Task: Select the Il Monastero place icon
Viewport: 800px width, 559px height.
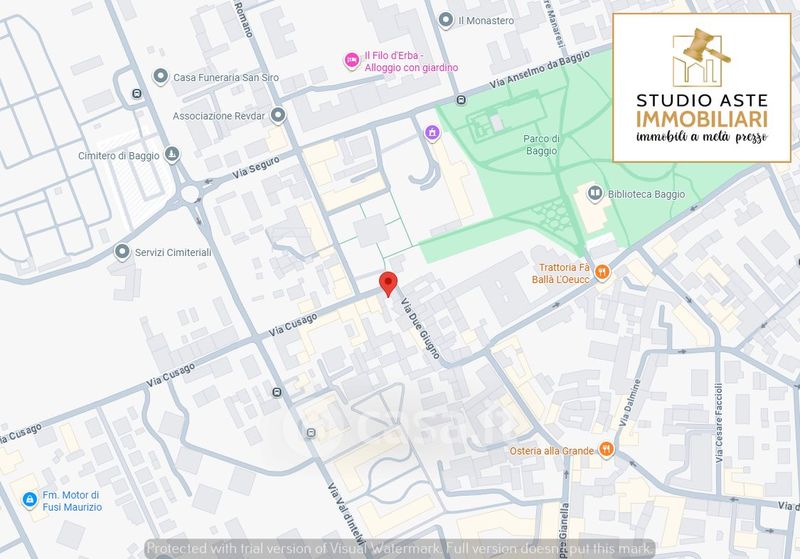Action: [x=446, y=19]
